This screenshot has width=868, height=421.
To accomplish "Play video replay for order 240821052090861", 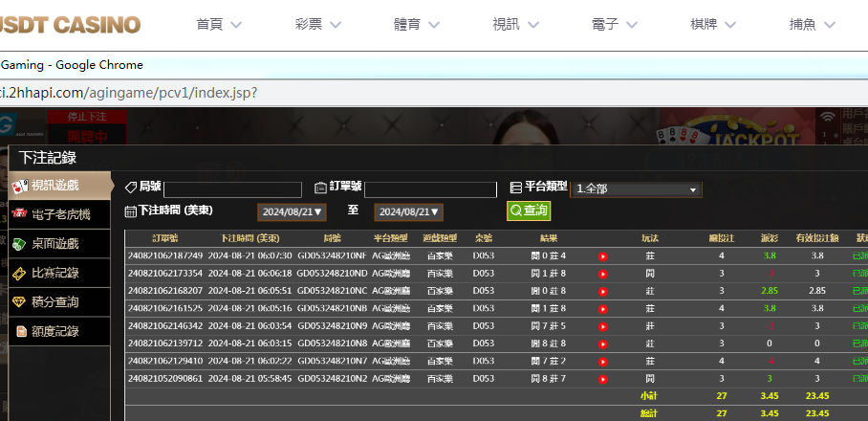I will pos(603,379).
